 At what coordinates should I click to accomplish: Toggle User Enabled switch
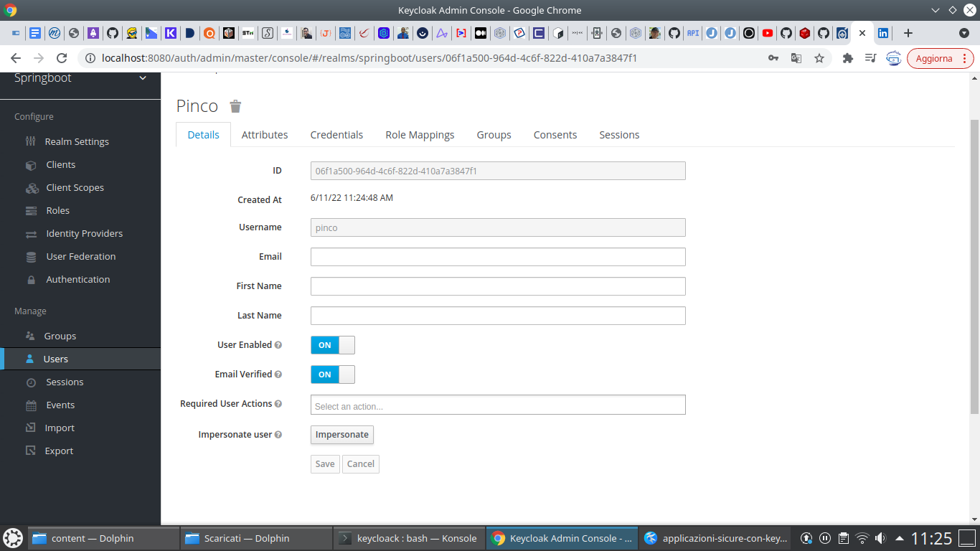point(333,345)
